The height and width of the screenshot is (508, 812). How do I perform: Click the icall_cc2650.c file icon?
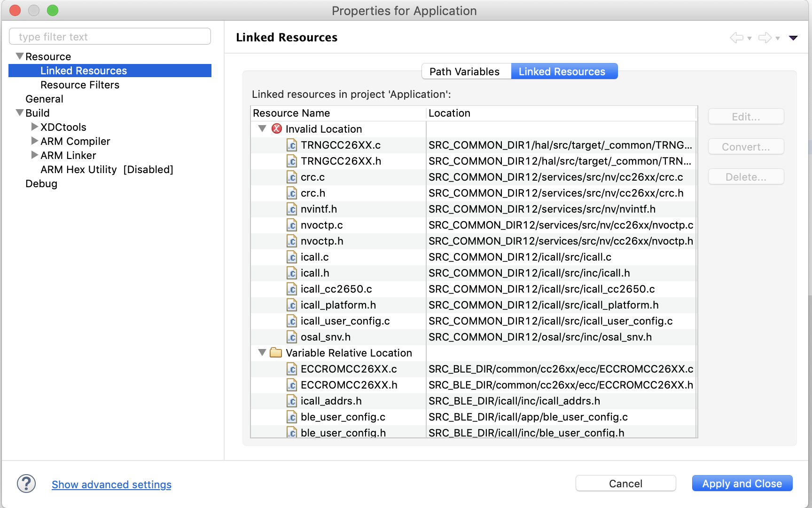292,289
